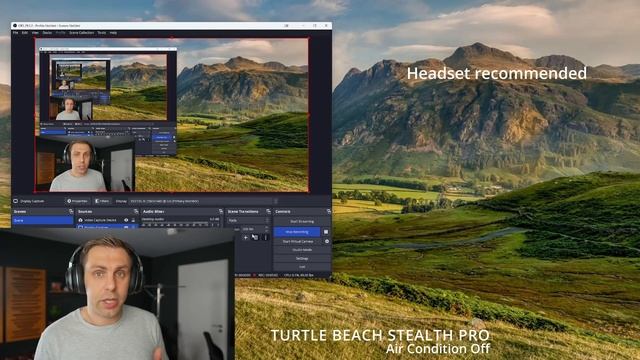Click the nested OBS window in preview
Image resolution: width=640 pixels, height=360 pixels.
[x=108, y=101]
